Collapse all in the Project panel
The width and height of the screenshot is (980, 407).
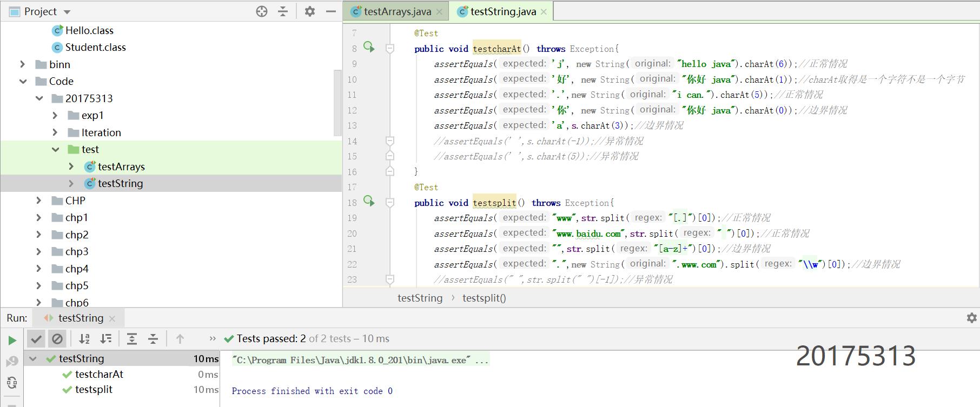[283, 11]
